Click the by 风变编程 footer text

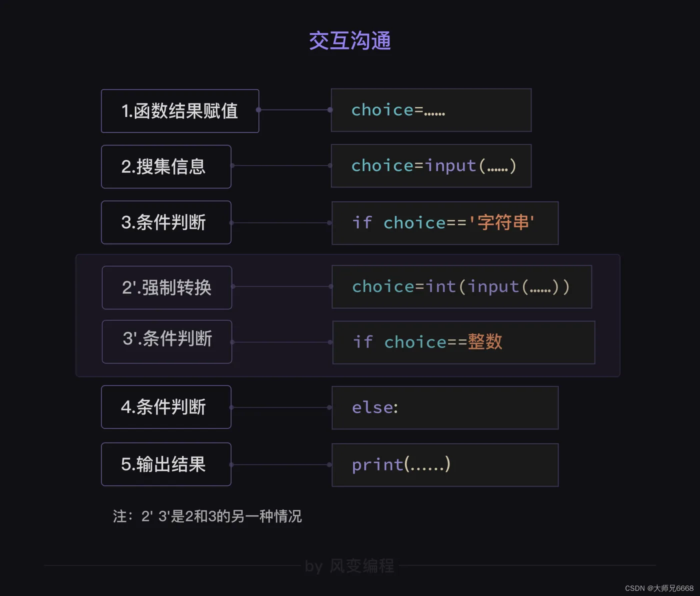point(349,566)
